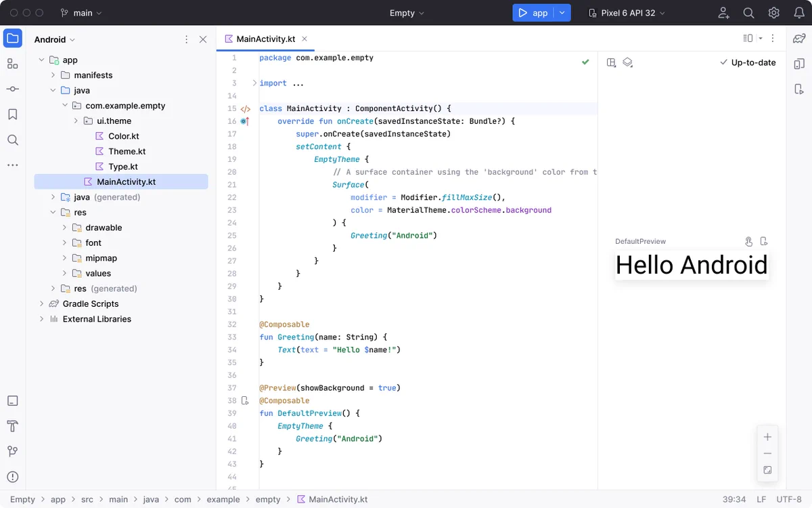The image size is (812, 508).
Task: Collapse the app module node
Action: click(41, 60)
